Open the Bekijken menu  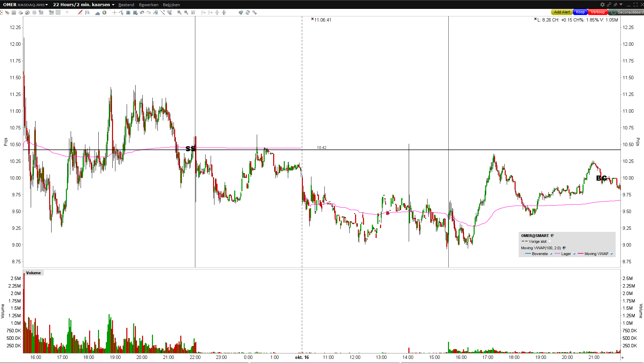pyautogui.click(x=171, y=5)
